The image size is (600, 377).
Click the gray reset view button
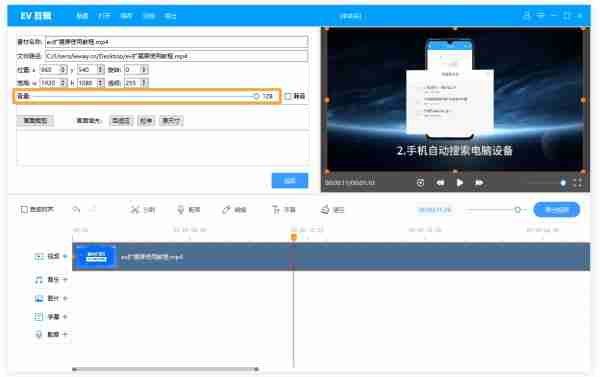[x=35, y=121]
